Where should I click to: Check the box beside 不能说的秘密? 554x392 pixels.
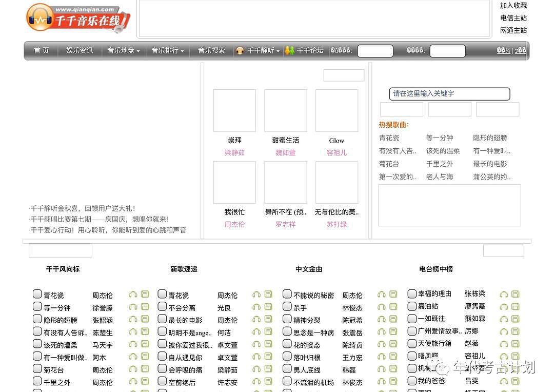tap(287, 294)
